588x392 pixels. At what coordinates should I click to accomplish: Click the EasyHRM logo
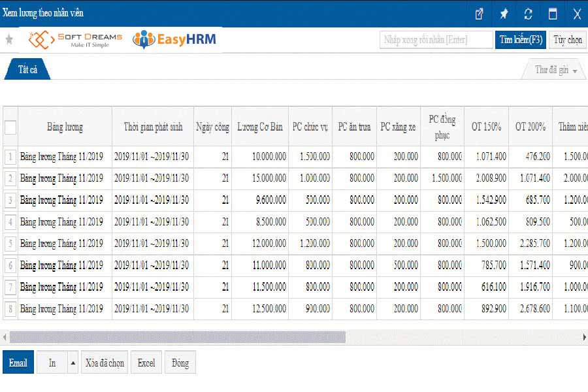click(174, 40)
